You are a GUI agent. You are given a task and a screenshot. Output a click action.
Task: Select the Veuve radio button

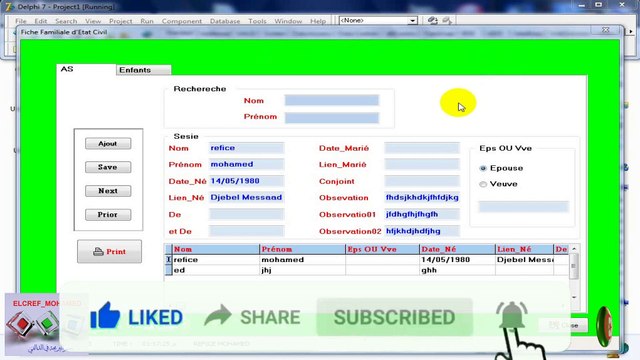click(483, 184)
